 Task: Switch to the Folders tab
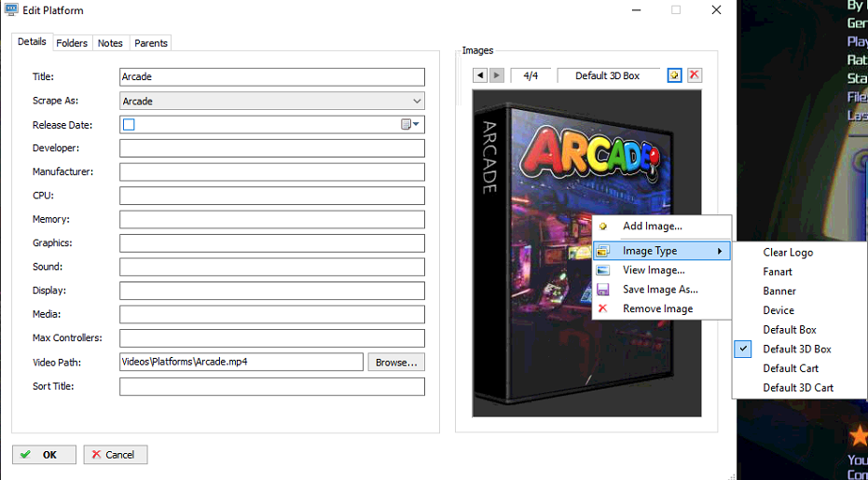(72, 43)
